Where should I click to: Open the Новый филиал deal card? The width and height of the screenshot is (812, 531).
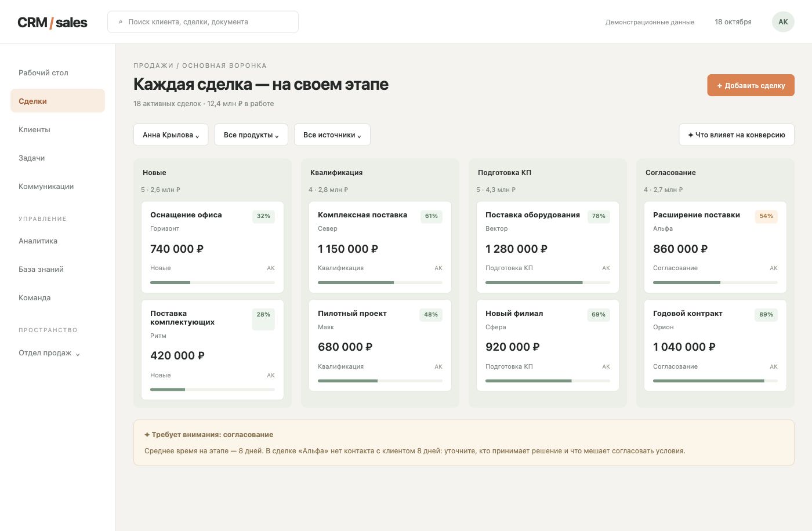[x=548, y=345]
